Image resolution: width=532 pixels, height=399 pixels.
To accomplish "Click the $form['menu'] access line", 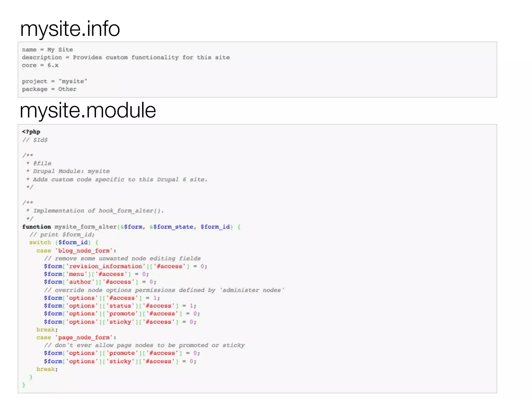I will (x=96, y=274).
